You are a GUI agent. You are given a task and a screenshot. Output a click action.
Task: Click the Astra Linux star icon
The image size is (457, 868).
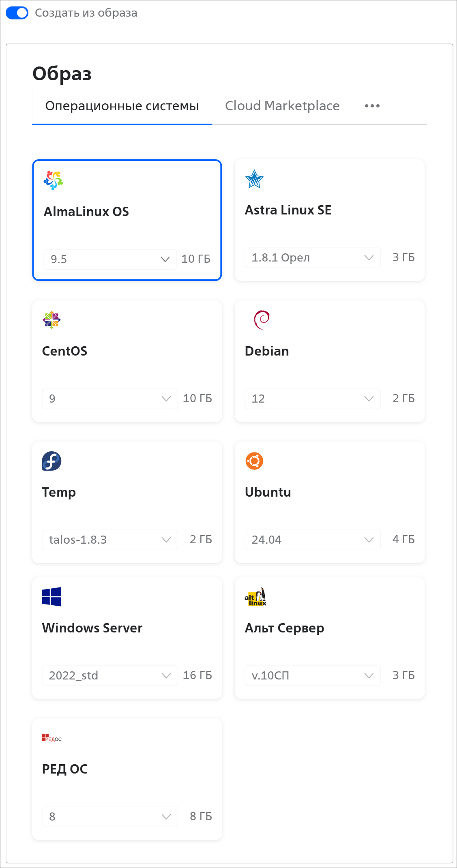(x=254, y=179)
